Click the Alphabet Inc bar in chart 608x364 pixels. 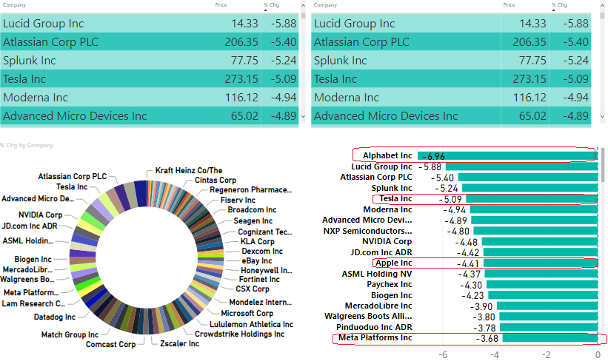[x=507, y=155]
